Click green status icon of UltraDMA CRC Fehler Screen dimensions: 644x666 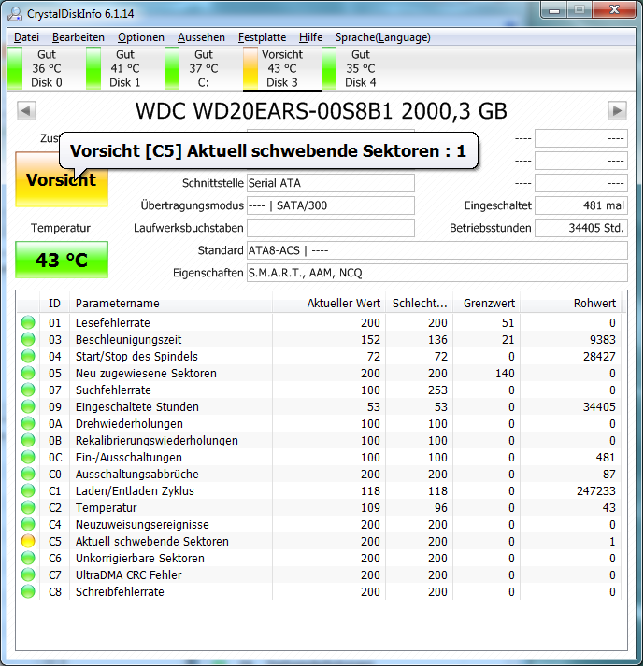(28, 574)
